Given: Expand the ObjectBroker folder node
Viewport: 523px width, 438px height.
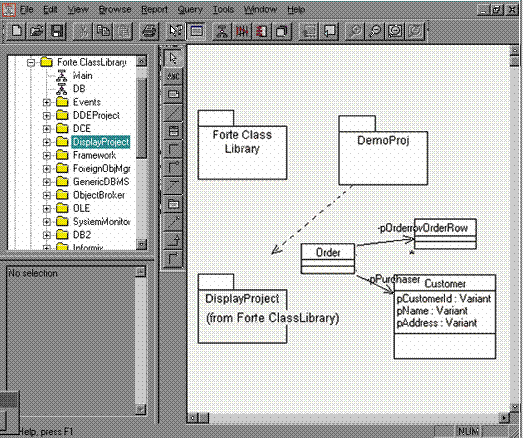Looking at the screenshot, I should (x=47, y=195).
